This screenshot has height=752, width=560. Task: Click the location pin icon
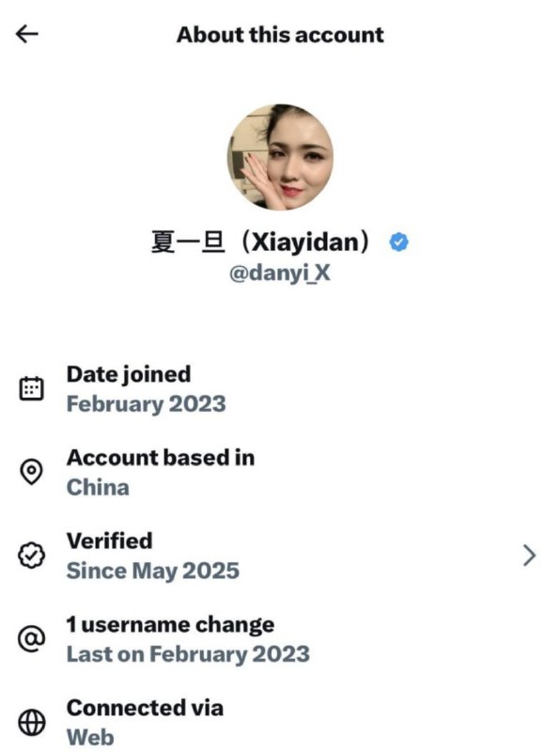click(32, 472)
